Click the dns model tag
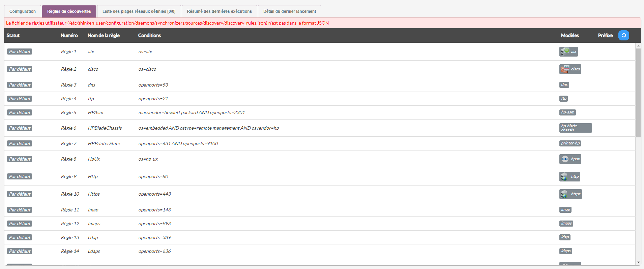This screenshot has height=269, width=644. (x=564, y=85)
